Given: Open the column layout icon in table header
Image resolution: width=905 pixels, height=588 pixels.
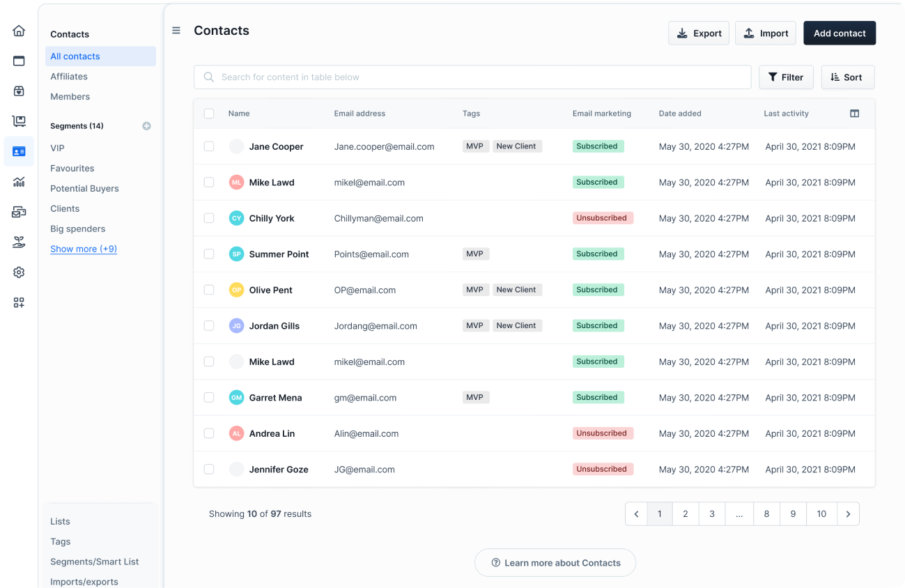Looking at the screenshot, I should click(x=854, y=114).
